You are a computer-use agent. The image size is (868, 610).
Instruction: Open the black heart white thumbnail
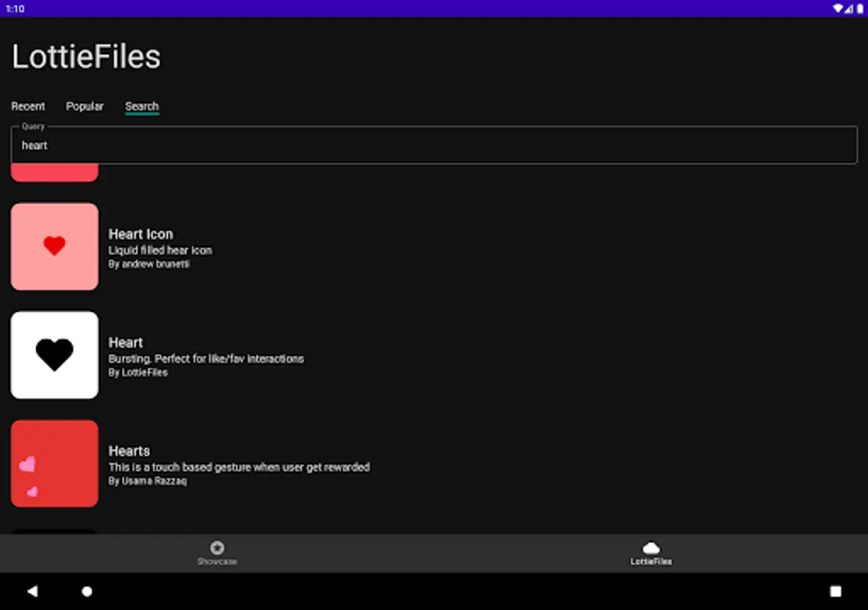(54, 355)
